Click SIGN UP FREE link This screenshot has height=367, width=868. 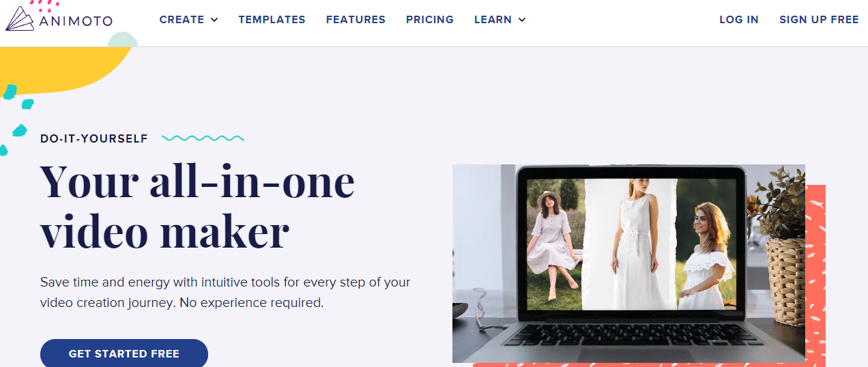819,20
